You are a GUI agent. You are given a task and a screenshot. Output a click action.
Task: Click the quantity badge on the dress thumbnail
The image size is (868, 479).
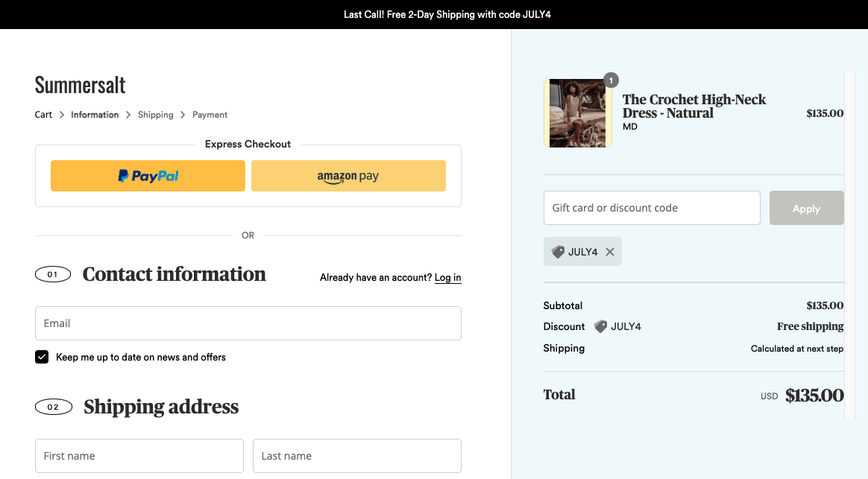click(611, 80)
